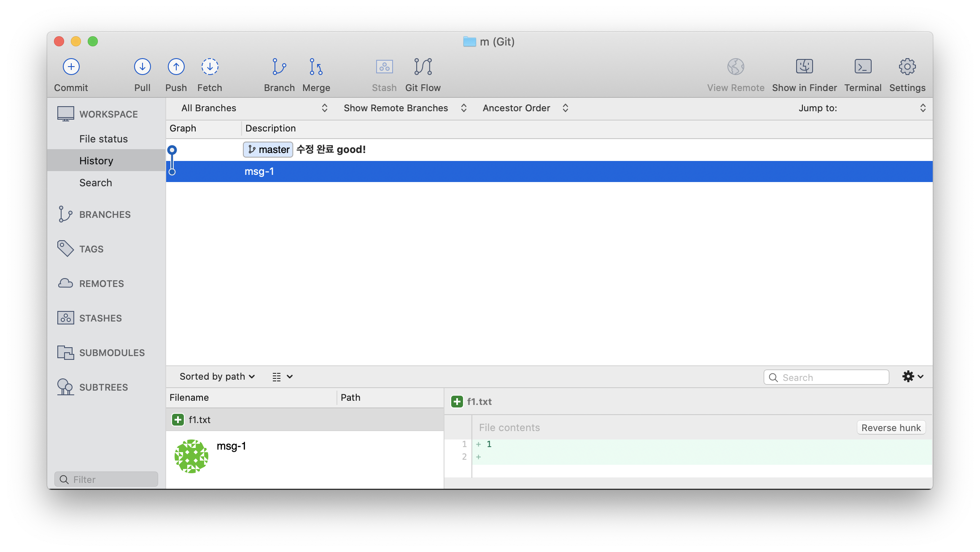Click the Fetch toolbar icon
The image size is (980, 552).
[210, 67]
